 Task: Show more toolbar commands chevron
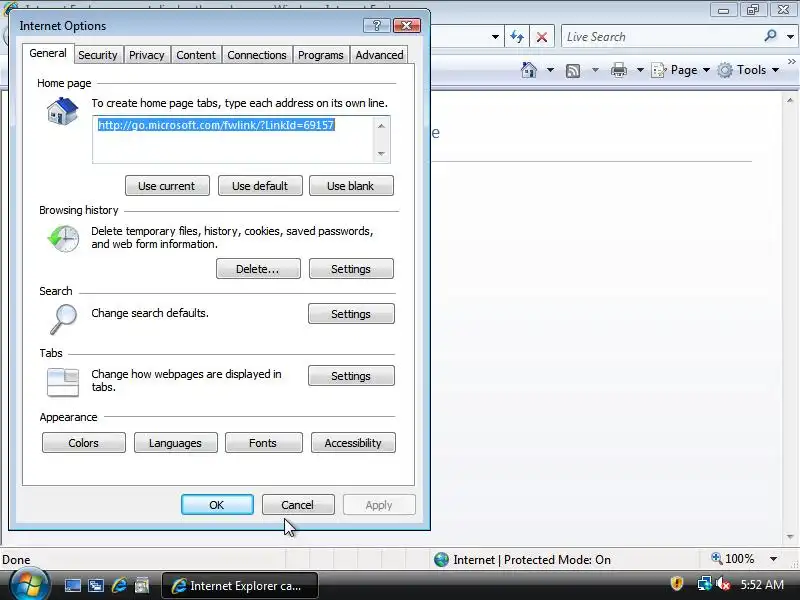(x=791, y=62)
